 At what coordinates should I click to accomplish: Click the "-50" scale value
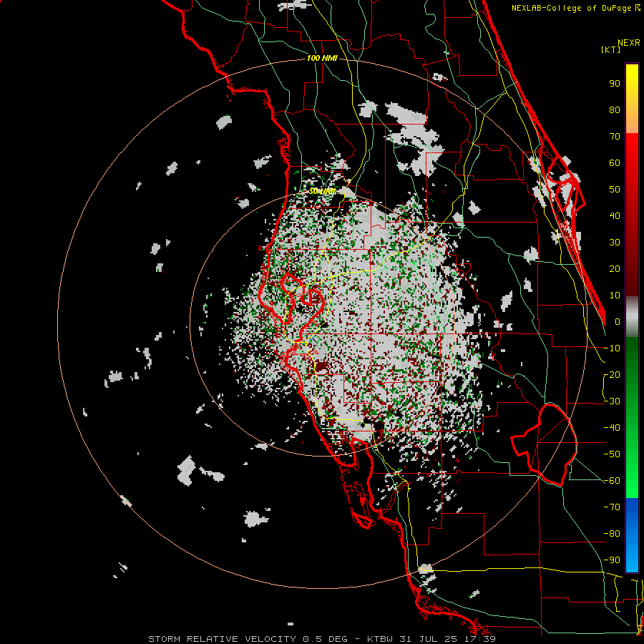tap(612, 454)
